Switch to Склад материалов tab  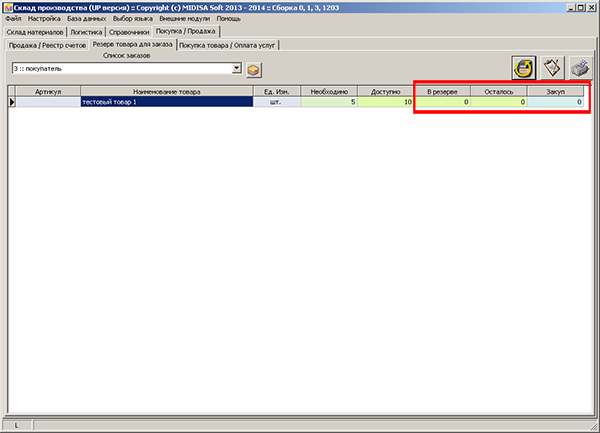tap(35, 32)
